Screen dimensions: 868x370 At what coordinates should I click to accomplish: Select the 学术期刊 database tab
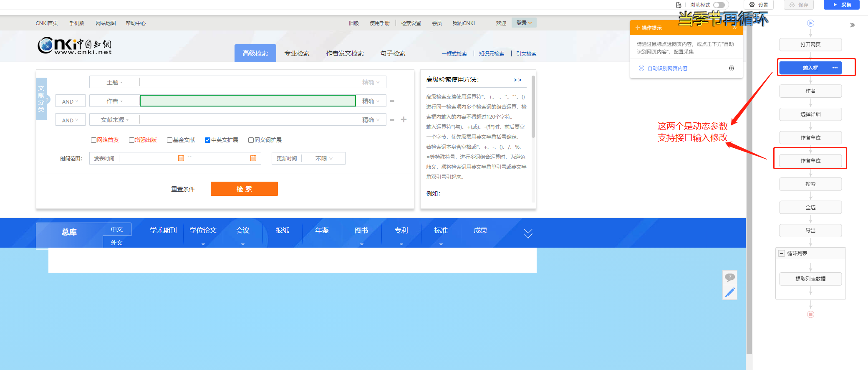[x=163, y=231]
